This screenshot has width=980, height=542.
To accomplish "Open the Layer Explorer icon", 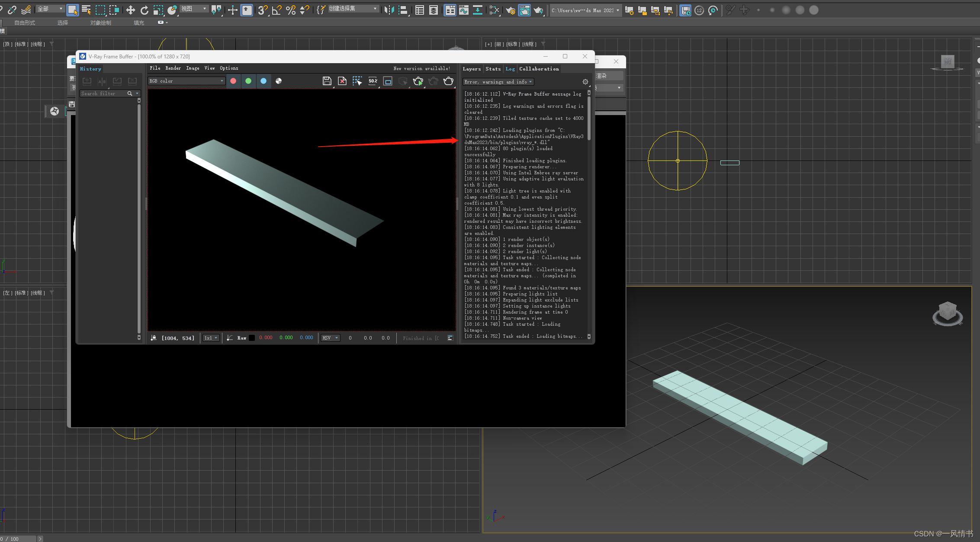I will pos(433,10).
